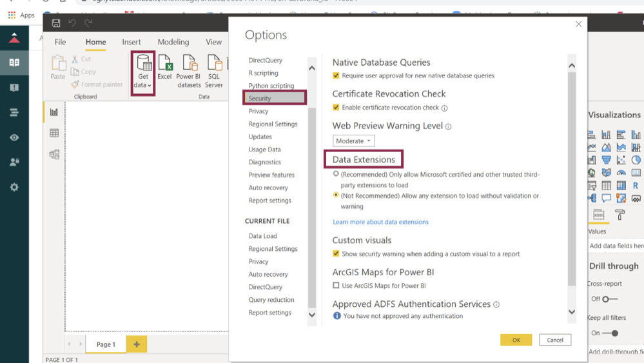Click the knowledge base book sidebar icon

(x=14, y=63)
